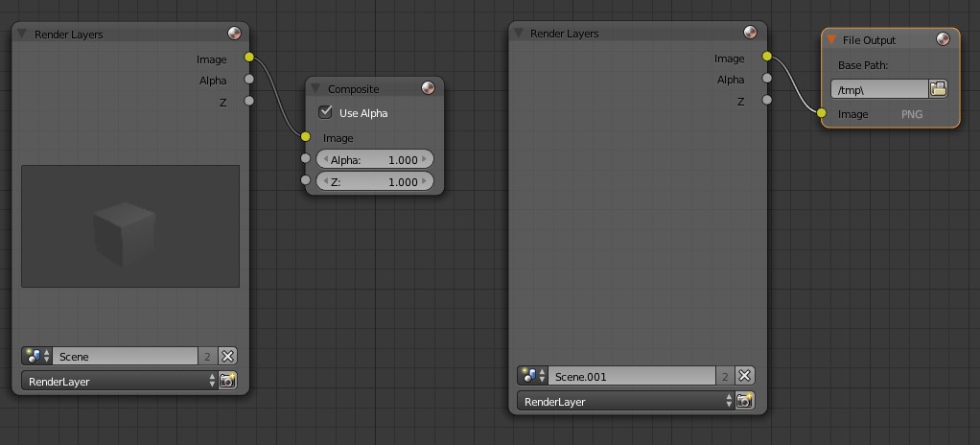
Task: Click Base Path: label in File Output
Action: (863, 65)
